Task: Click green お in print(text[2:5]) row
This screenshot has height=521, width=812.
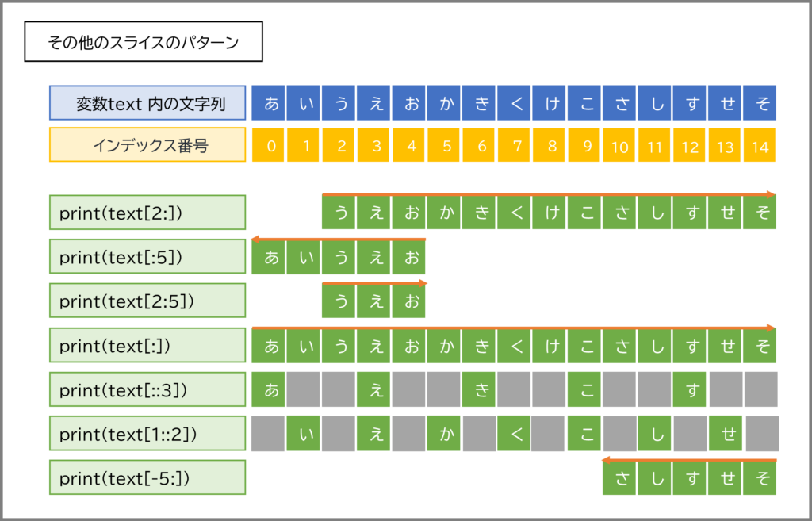Action: tap(408, 301)
